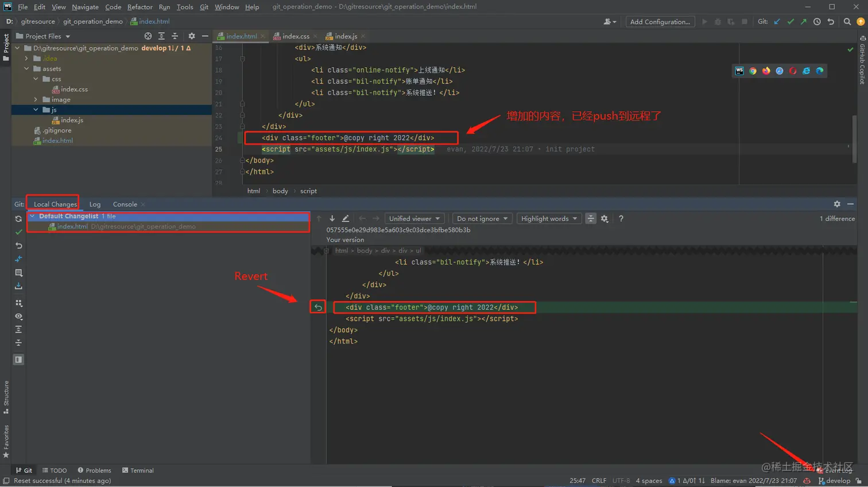Open the Refactor menu
The image size is (868, 487).
pos(139,7)
